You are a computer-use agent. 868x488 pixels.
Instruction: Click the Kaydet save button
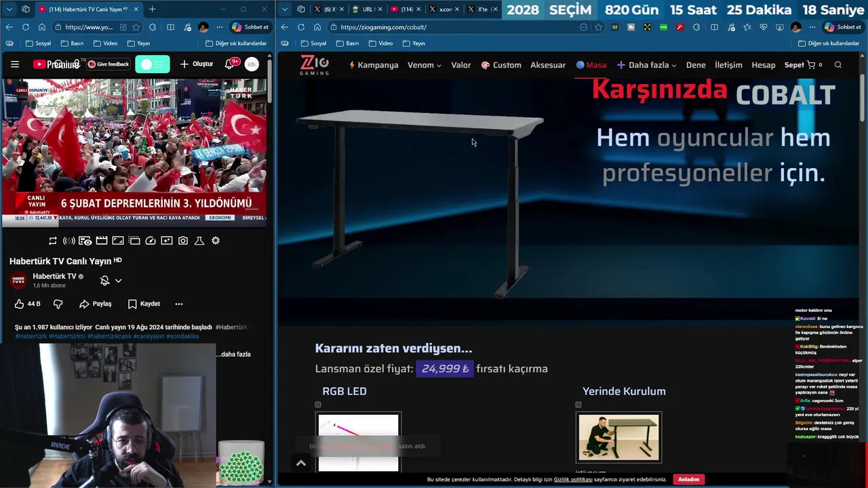tap(144, 304)
